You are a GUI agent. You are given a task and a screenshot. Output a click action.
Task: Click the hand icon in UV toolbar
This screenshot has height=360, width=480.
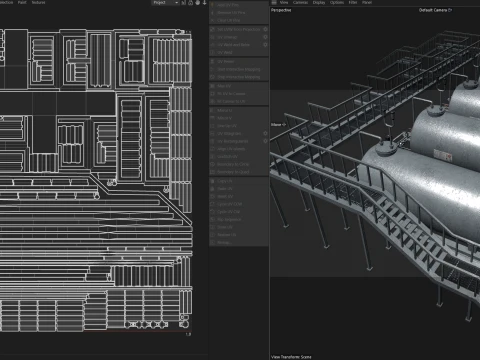[x=197, y=3]
